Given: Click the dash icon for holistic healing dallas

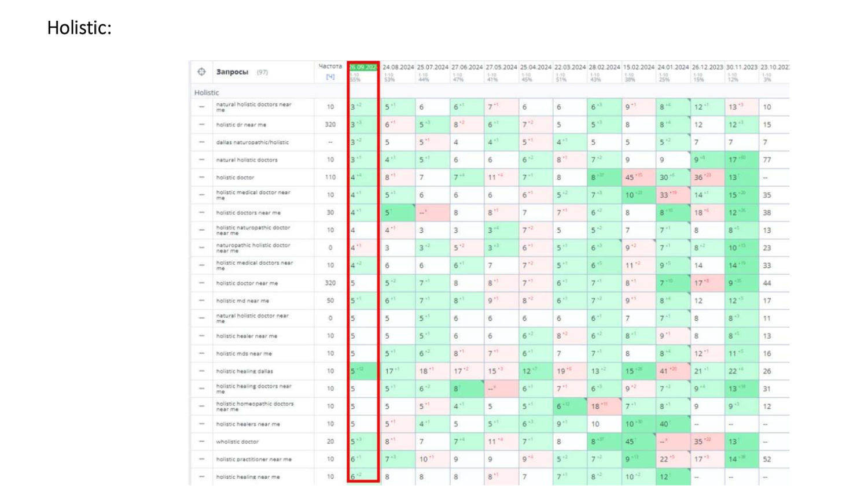Looking at the screenshot, I should 201,371.
